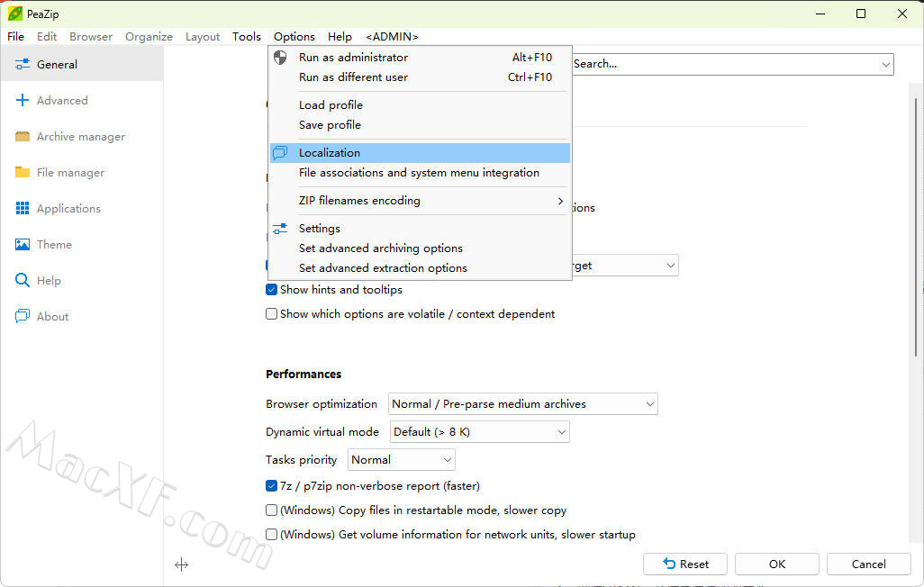Screen dimensions: 924x587
Task: Click the Browser menu
Action: click(91, 37)
